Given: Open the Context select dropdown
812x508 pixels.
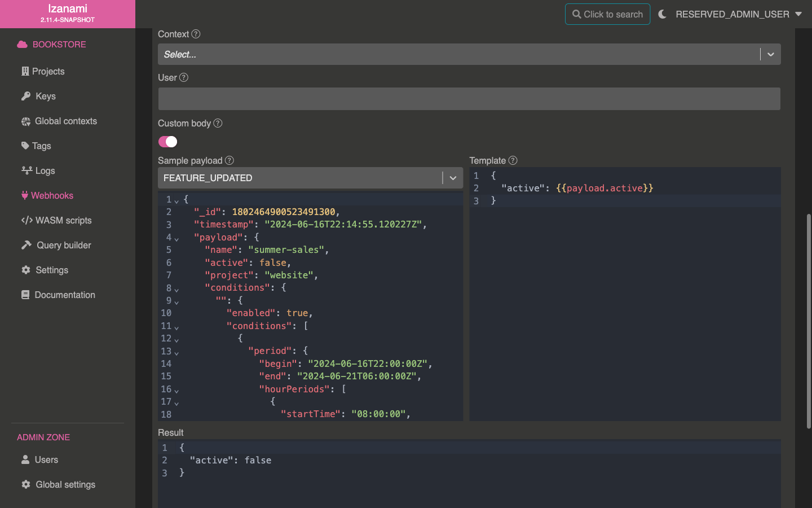Looking at the screenshot, I should tap(469, 54).
